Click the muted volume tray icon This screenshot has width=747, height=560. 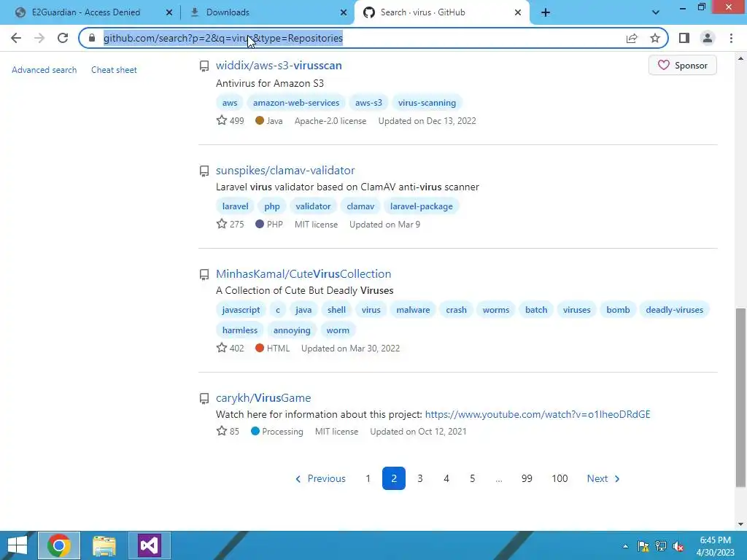678,546
